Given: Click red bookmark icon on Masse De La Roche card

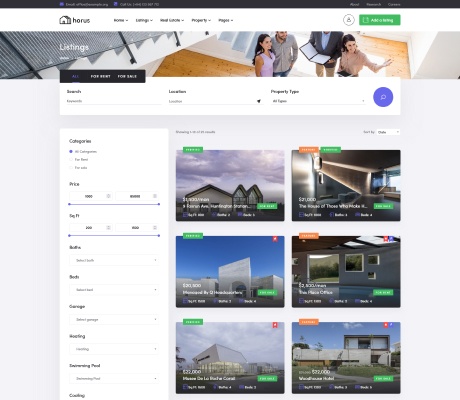Looking at the screenshot, I should click(275, 325).
